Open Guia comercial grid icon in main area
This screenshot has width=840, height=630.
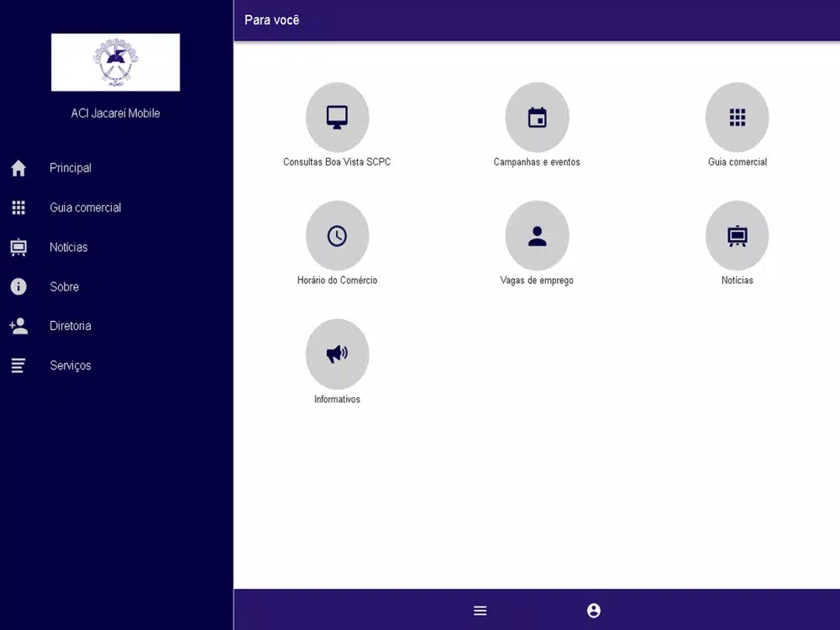click(738, 118)
